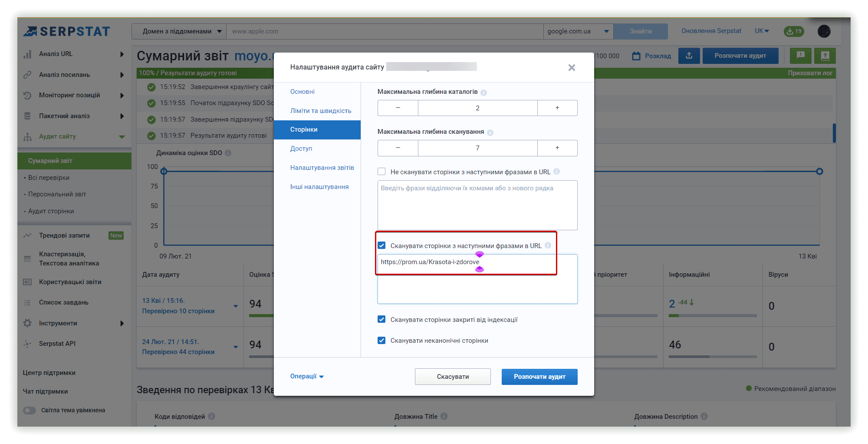
Task: Click the domain search input field
Action: 385,31
